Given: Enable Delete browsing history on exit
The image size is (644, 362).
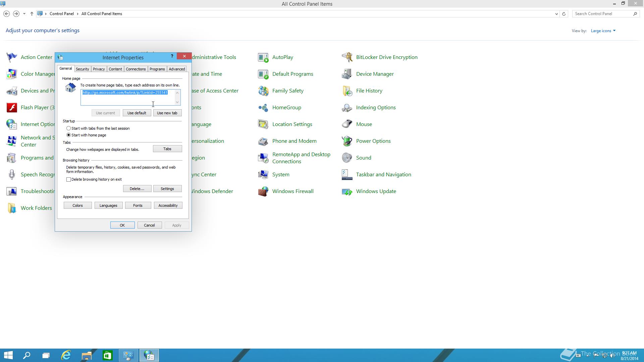Looking at the screenshot, I should pyautogui.click(x=69, y=179).
